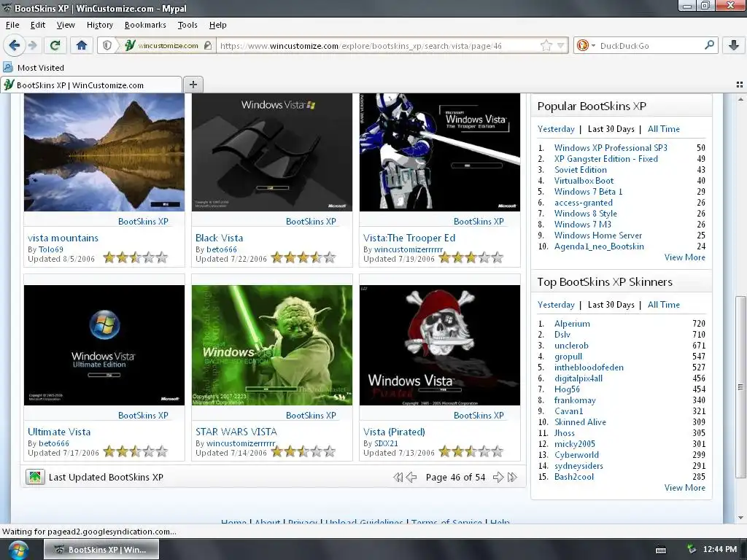Open Soviet Edition bootskin link
This screenshot has height=560, width=747.
tap(580, 169)
